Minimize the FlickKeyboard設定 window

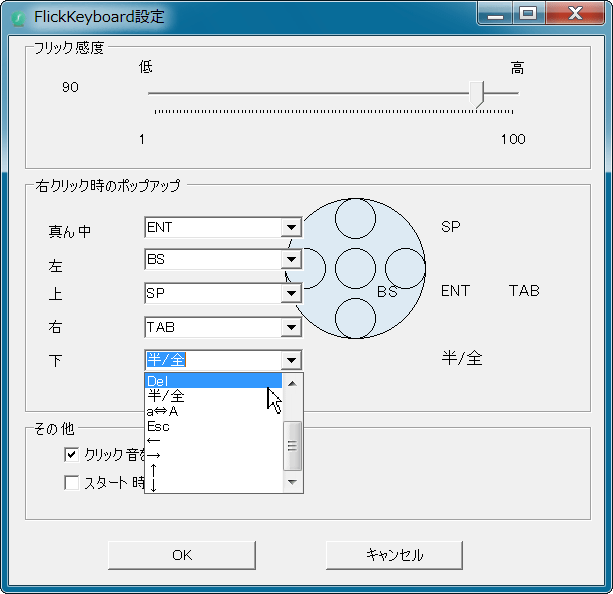[495, 14]
